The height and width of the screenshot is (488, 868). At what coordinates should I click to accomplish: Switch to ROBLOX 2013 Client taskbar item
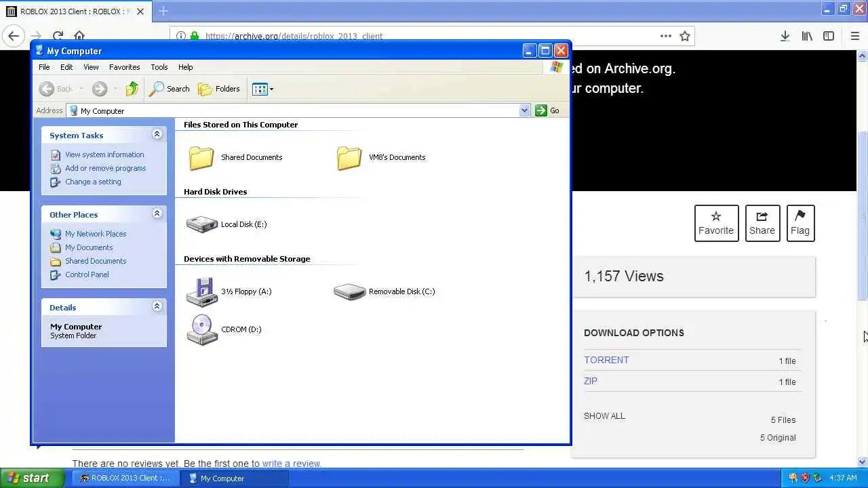[127, 478]
